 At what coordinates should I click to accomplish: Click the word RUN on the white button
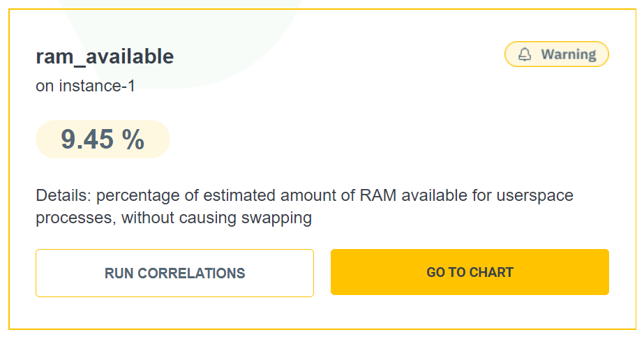point(119,273)
